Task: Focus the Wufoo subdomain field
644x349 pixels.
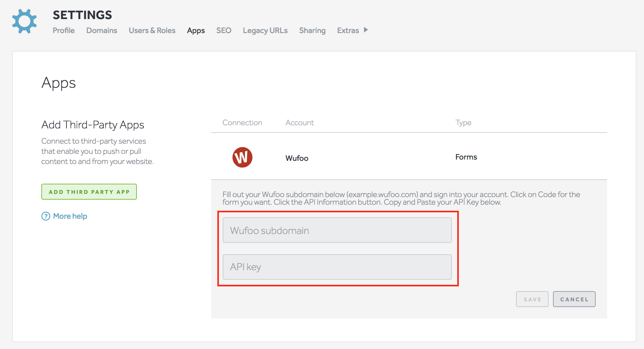Action: coord(337,230)
